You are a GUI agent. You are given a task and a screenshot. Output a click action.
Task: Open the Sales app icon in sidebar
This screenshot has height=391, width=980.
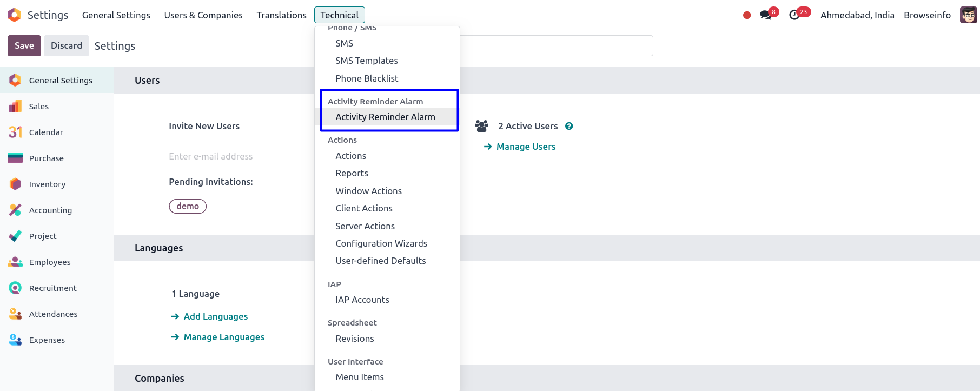(x=15, y=107)
